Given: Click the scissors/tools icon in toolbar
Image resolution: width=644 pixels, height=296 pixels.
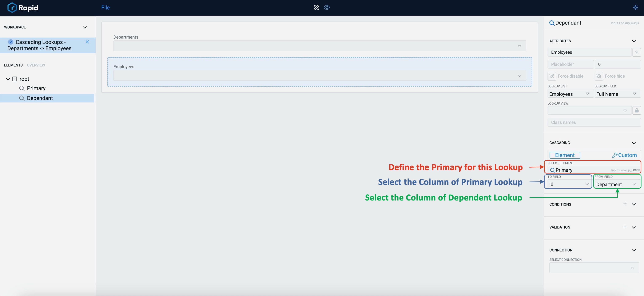Looking at the screenshot, I should coord(316,7).
